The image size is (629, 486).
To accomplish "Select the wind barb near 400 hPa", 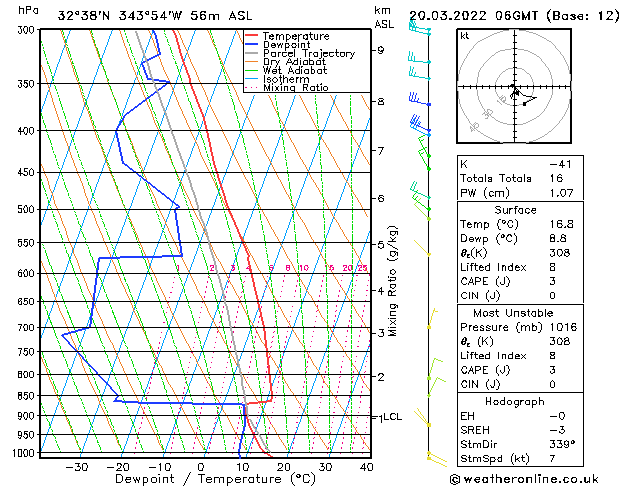I will [x=420, y=126].
